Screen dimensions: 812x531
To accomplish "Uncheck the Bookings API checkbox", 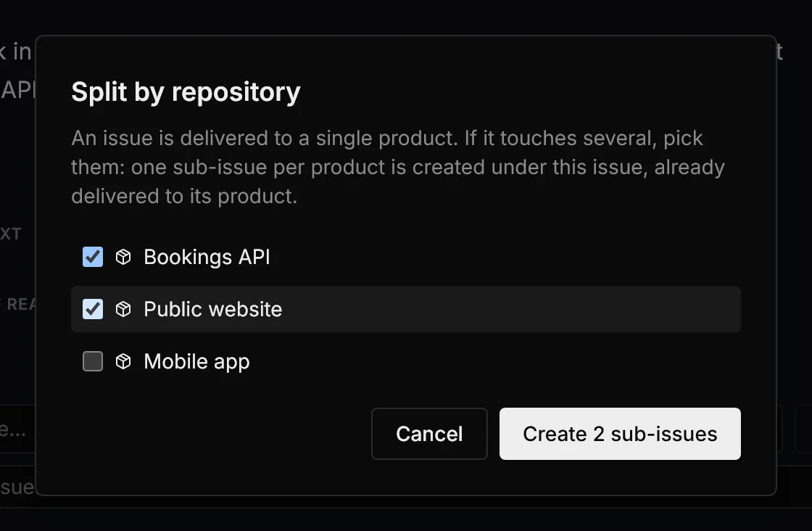I will 93,257.
